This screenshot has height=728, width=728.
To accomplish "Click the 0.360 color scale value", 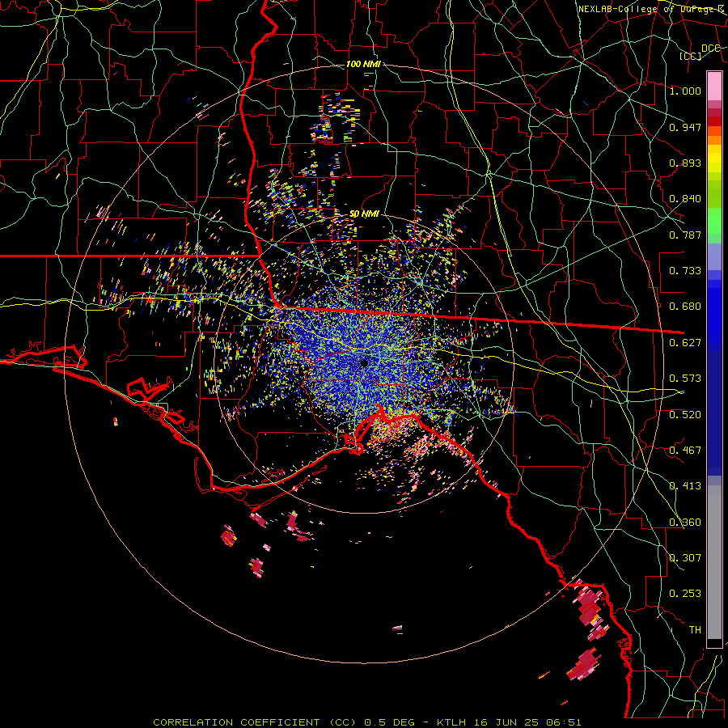I will tap(685, 523).
